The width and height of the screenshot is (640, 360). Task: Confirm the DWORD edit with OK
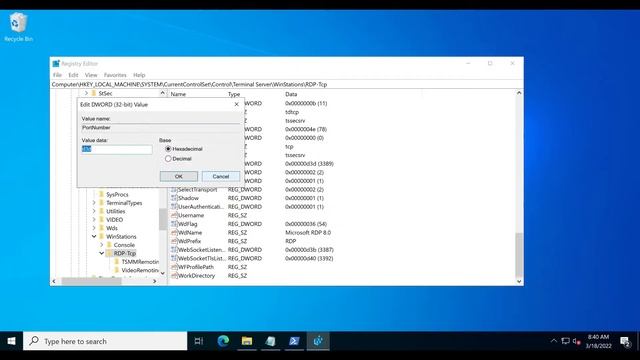coord(179,176)
